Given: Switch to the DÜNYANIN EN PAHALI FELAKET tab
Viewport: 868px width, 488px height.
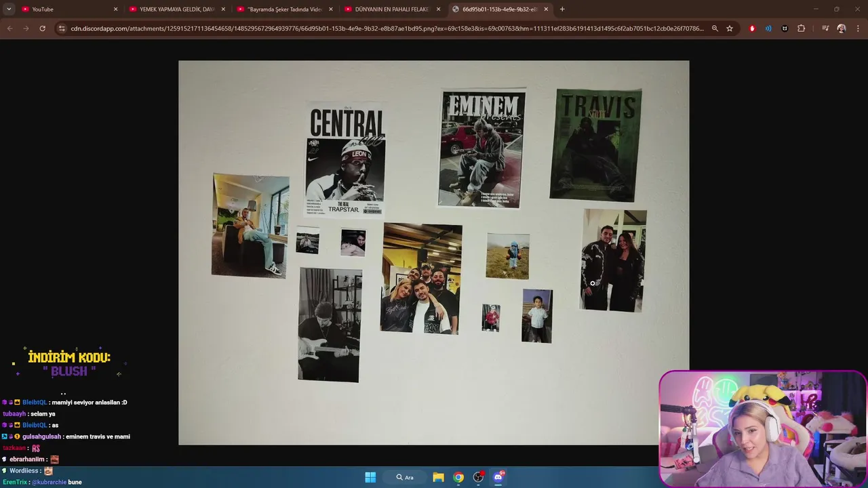Looking at the screenshot, I should click(392, 9).
